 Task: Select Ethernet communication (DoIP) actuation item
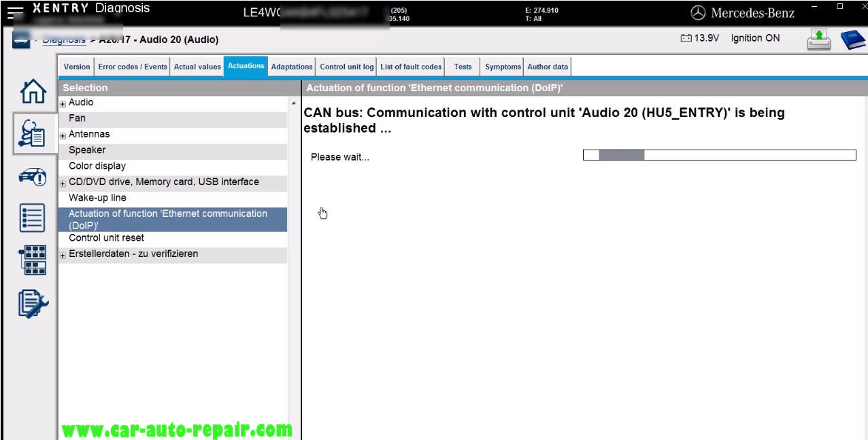173,220
